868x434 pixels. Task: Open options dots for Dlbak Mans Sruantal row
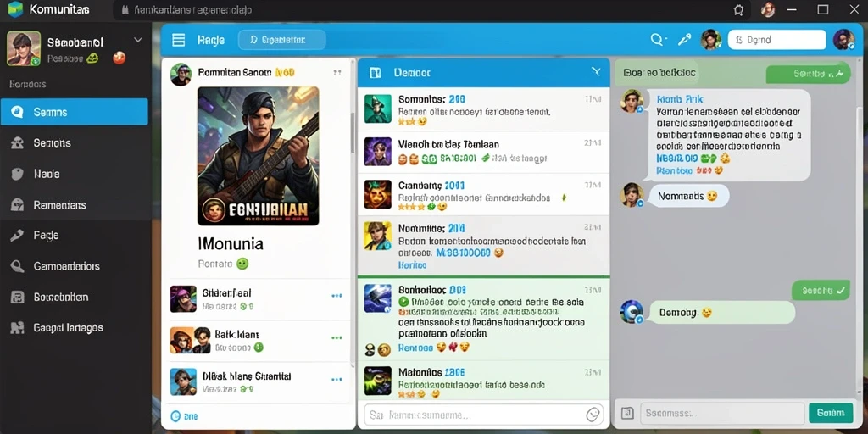pos(337,380)
